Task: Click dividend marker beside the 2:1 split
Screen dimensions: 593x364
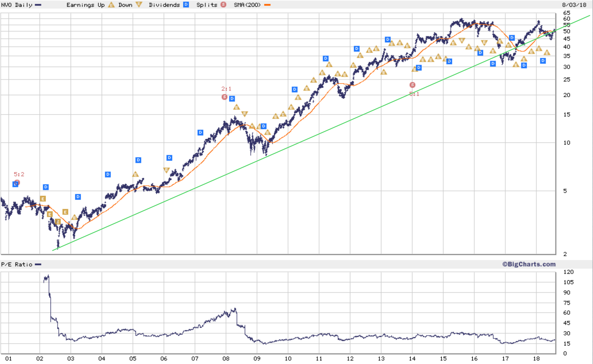Action: [x=232, y=99]
